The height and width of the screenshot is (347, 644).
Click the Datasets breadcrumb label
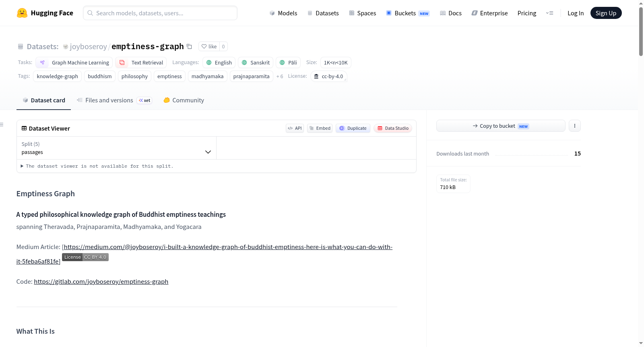pos(43,46)
